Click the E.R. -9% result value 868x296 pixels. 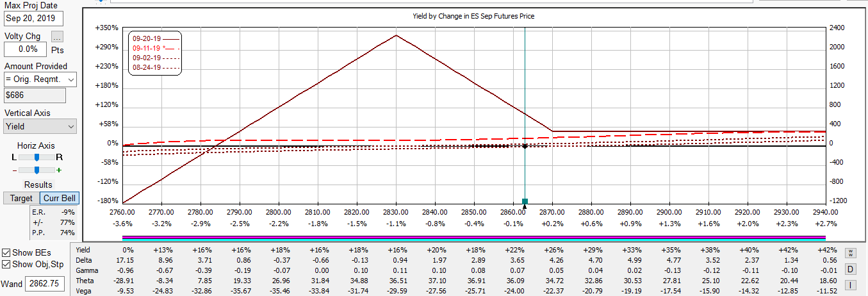pyautogui.click(x=68, y=212)
